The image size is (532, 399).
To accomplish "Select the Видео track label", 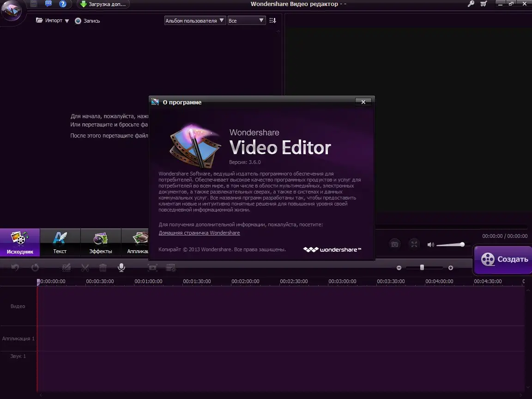I will click(18, 306).
